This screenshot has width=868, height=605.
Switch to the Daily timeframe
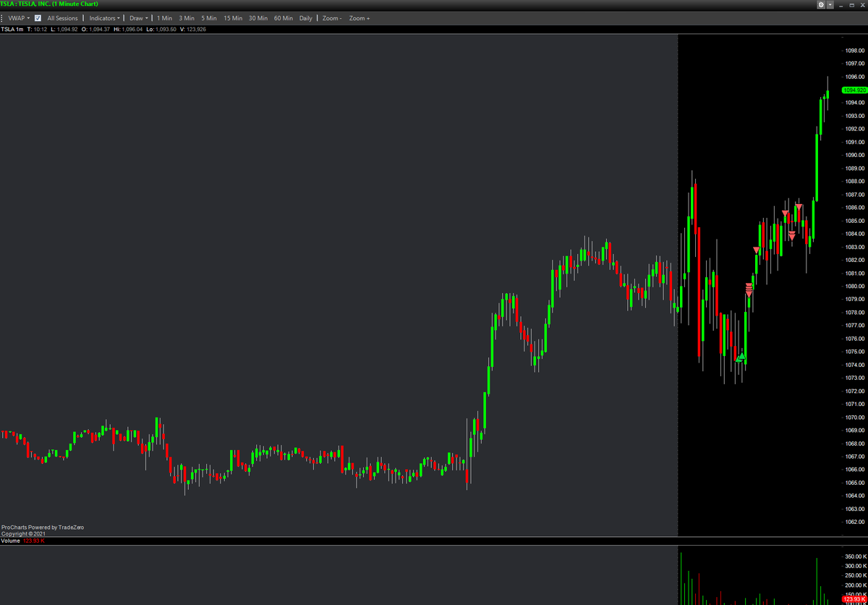click(306, 18)
